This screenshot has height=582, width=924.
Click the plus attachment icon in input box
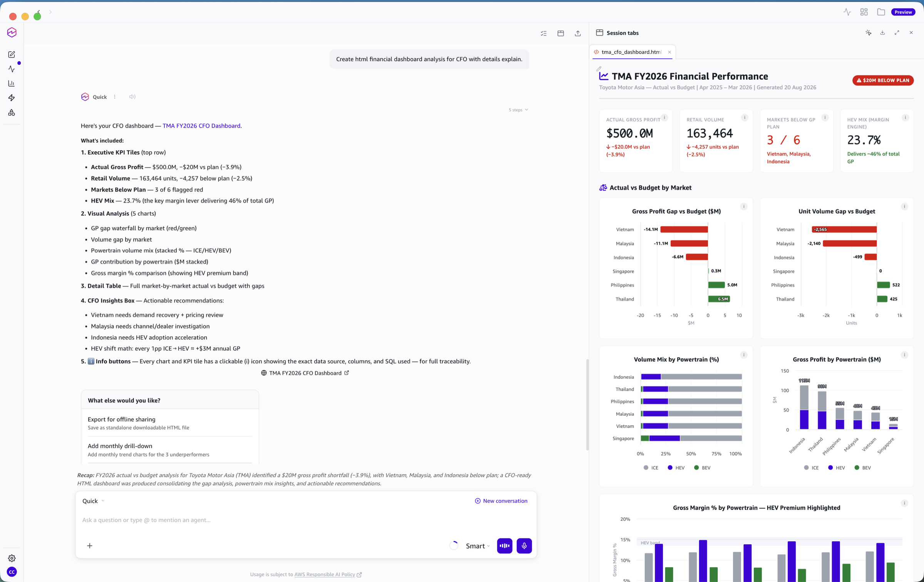tap(90, 545)
